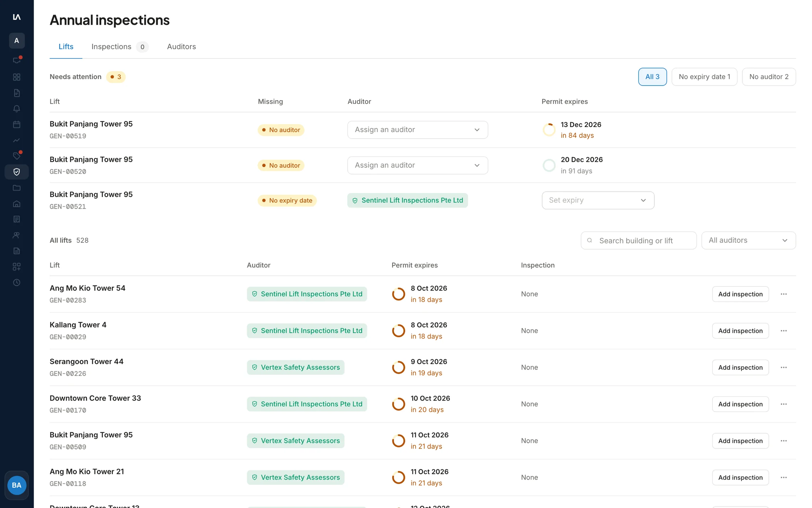Switch to the Inspections tab
Image resolution: width=812 pixels, height=508 pixels.
pos(120,46)
